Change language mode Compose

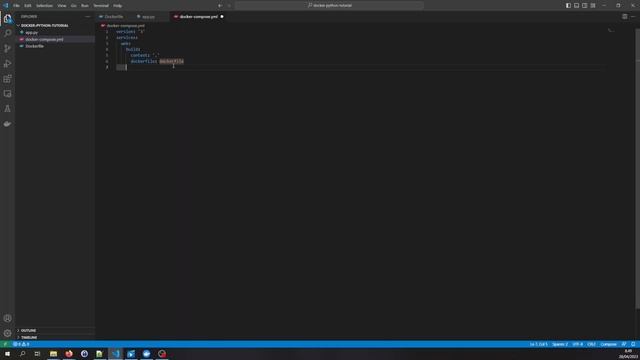coord(608,344)
